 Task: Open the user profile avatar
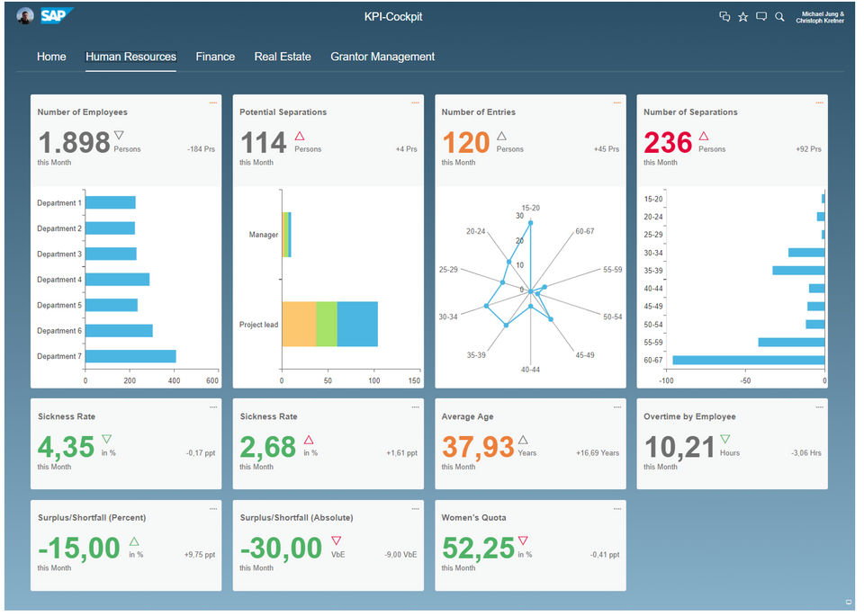tap(25, 16)
